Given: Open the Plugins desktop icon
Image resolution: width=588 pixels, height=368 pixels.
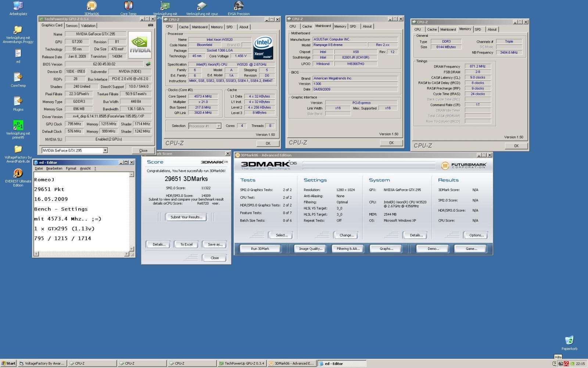Looking at the screenshot, I should tap(18, 104).
